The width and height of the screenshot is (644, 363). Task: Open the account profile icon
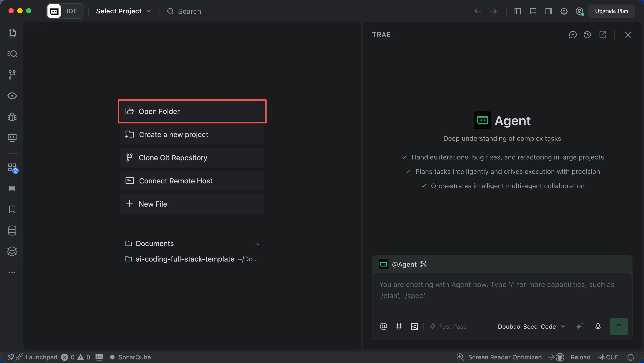(x=579, y=11)
